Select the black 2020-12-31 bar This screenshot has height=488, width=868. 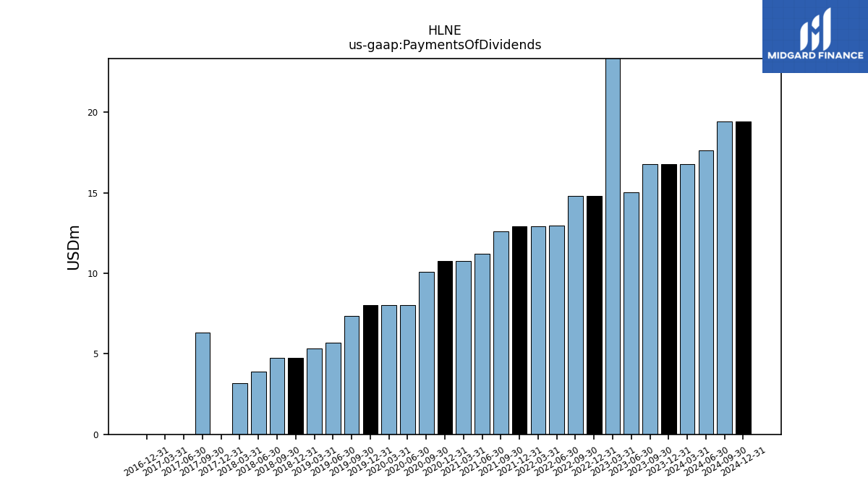point(445,348)
